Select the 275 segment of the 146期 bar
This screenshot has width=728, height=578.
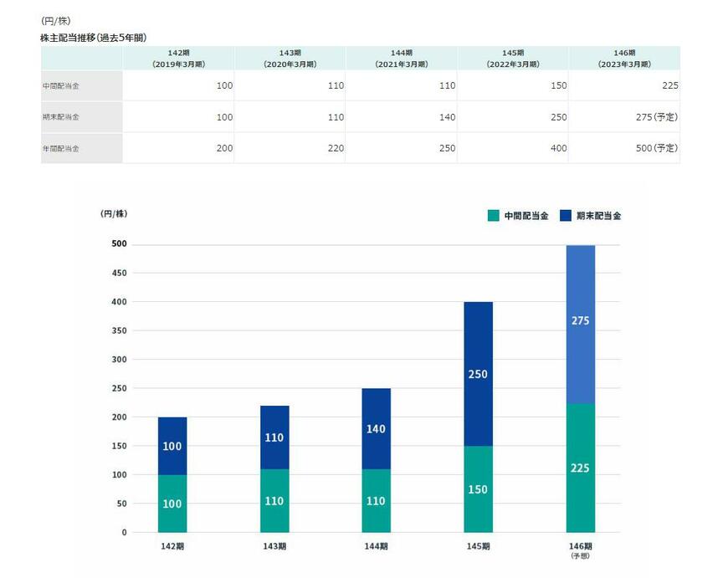pos(581,320)
